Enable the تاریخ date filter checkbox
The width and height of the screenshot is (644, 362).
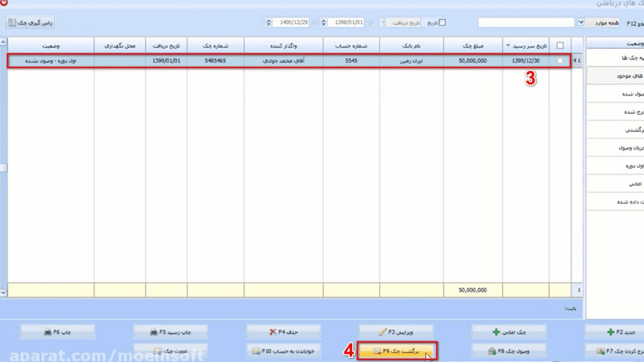(442, 23)
